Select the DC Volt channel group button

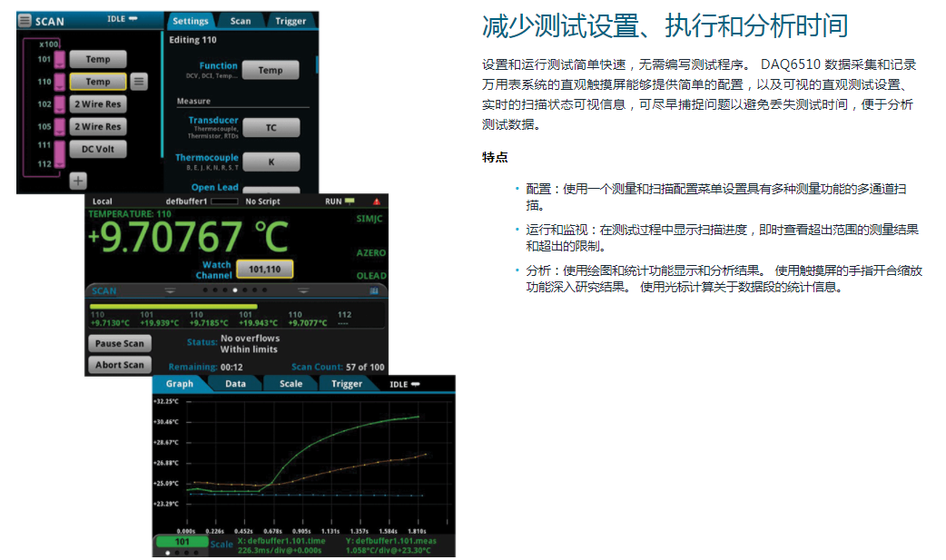[x=98, y=149]
